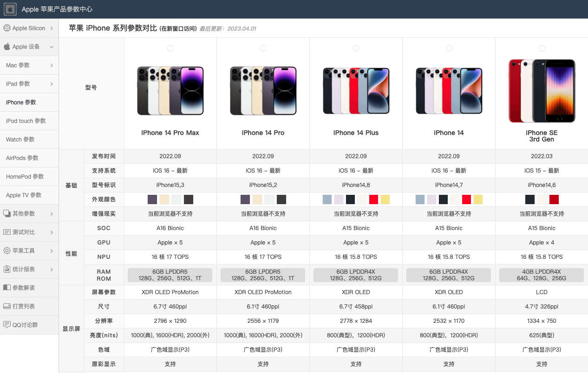Image resolution: width=588 pixels, height=373 pixels.
Task: Open Apple TV 参数 in the sidebar
Action: click(29, 195)
